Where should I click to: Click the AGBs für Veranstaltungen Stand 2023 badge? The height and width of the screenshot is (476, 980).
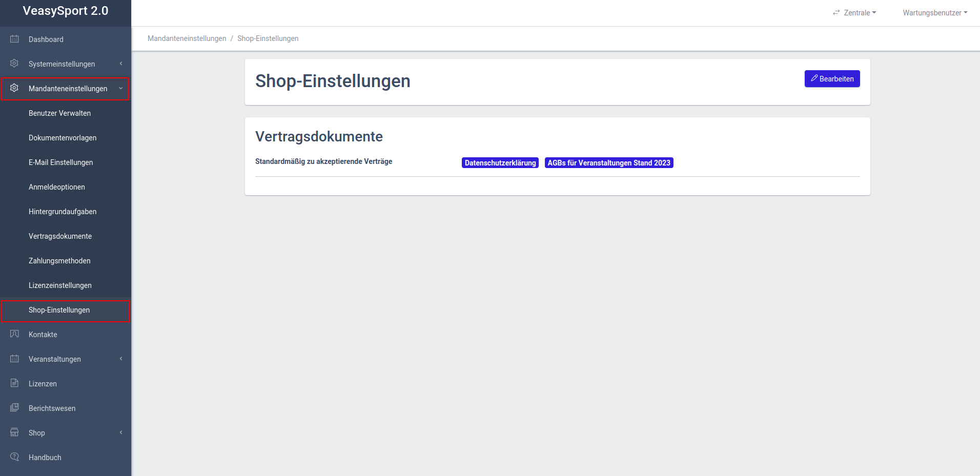click(x=608, y=163)
